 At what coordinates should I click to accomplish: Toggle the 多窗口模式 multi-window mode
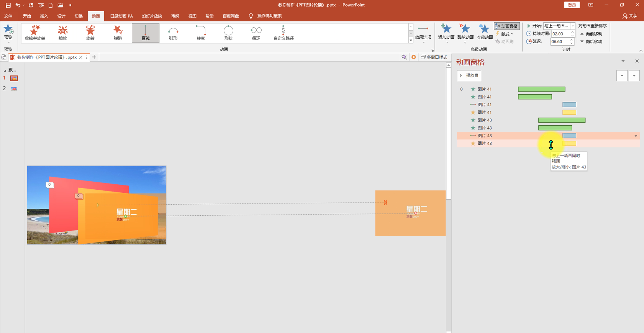434,57
